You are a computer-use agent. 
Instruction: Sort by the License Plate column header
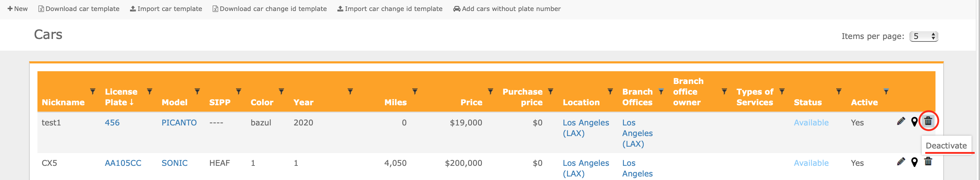(x=121, y=97)
